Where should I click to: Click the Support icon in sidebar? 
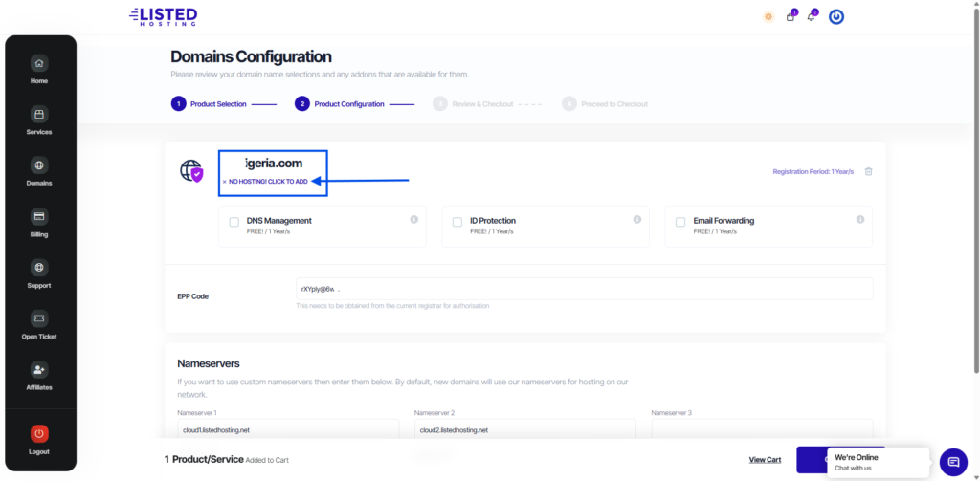pos(38,267)
